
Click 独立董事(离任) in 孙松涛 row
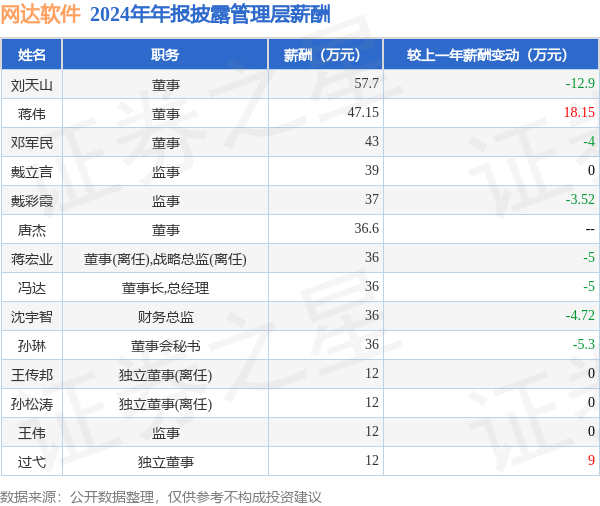(165, 404)
